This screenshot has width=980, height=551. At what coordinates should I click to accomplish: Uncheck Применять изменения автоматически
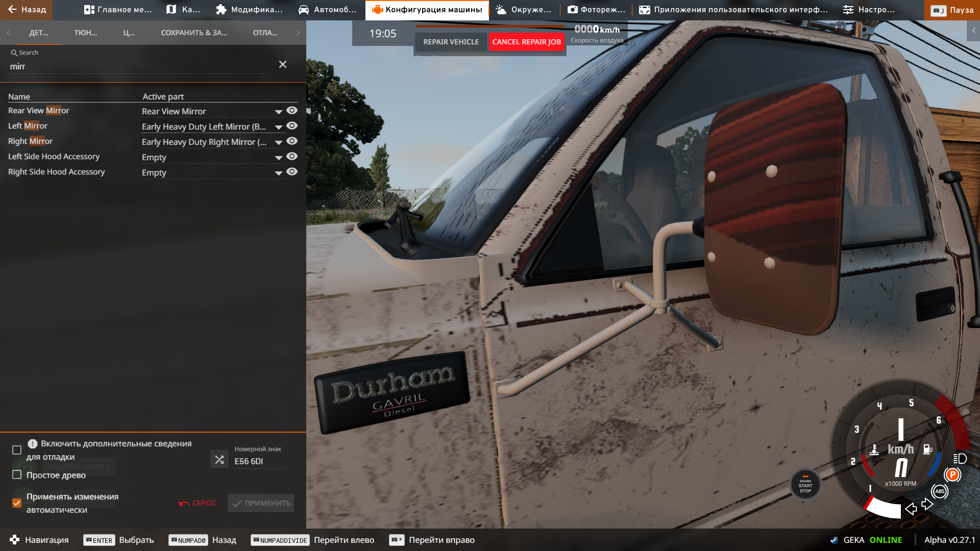17,503
